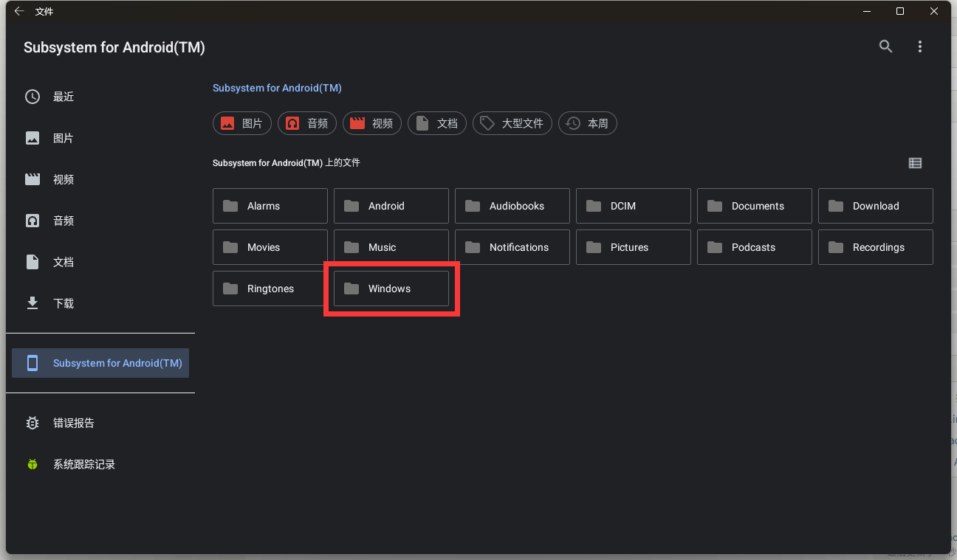The image size is (957, 560).
Task: Open the Windows folder
Action: 391,288
